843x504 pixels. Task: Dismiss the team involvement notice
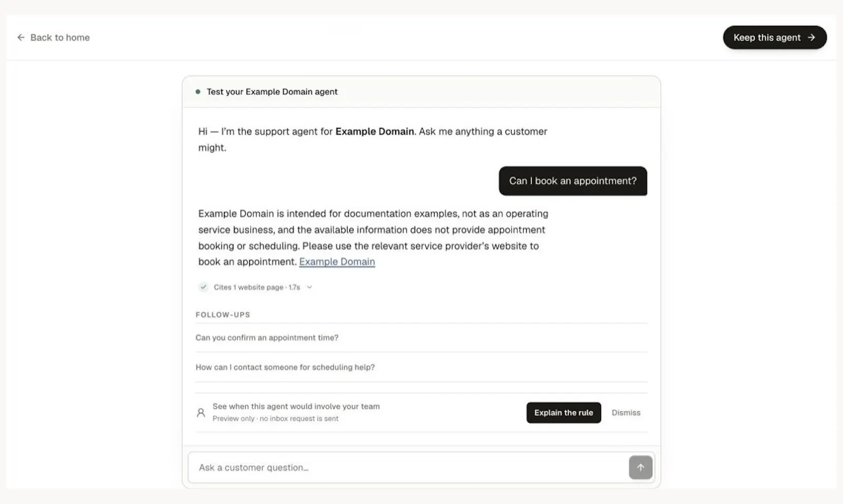(626, 412)
